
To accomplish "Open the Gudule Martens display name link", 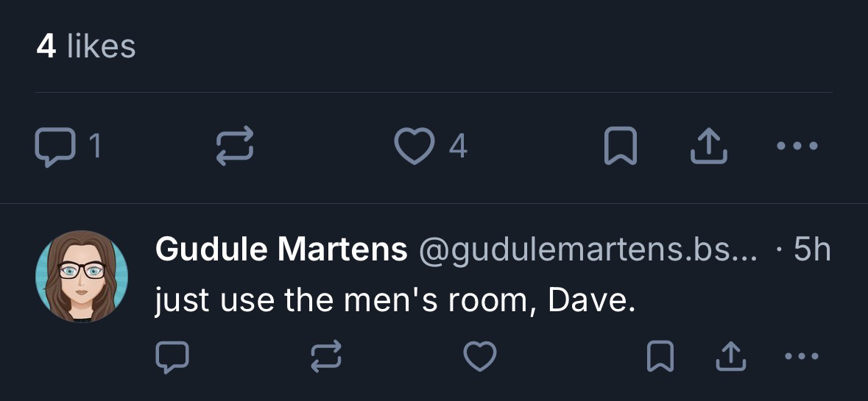I will [x=280, y=250].
